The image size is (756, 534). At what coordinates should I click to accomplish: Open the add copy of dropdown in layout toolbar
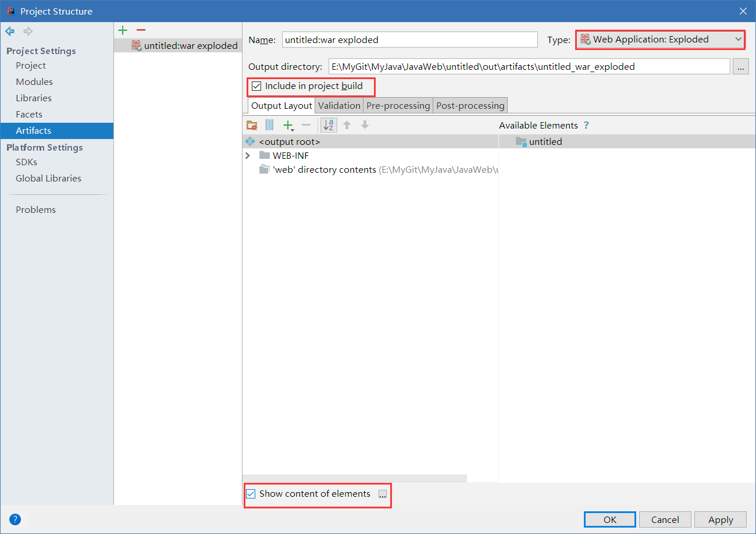click(x=288, y=125)
